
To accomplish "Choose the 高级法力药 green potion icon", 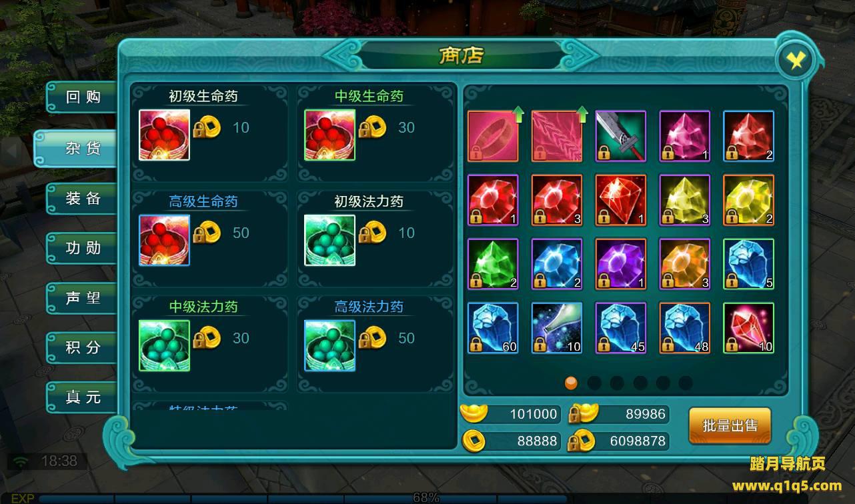I will pos(329,345).
